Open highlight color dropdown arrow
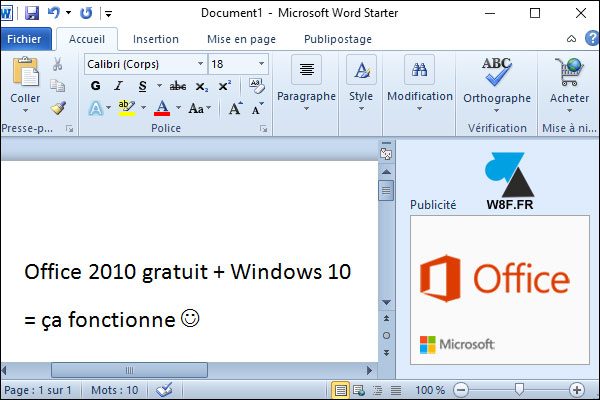 coord(143,108)
